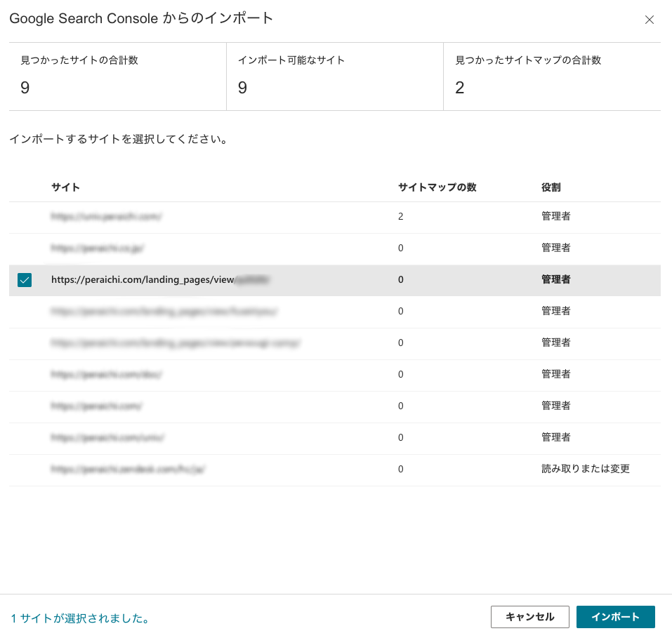Click the 役割 column header
Viewport: 672px width, 638px height.
[x=551, y=187]
